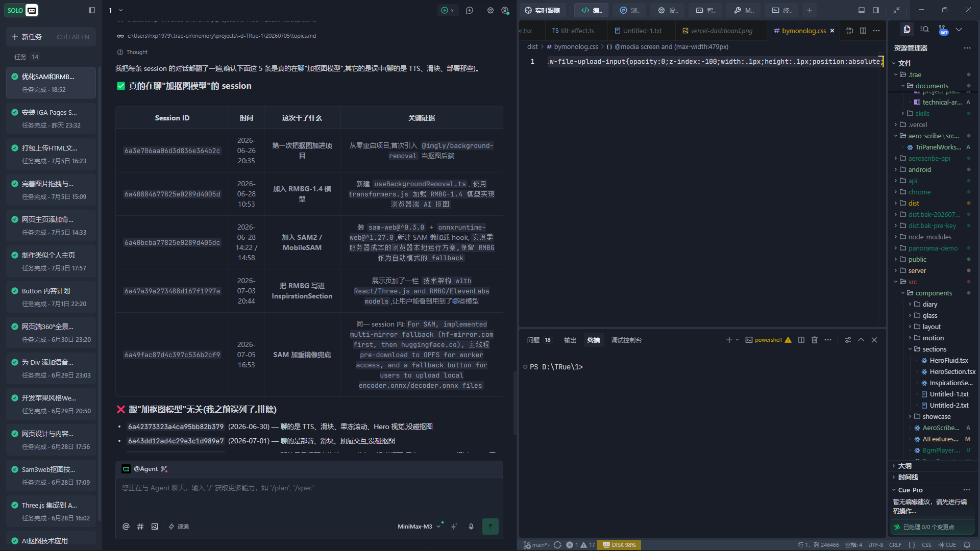980x551 pixels.
Task: Collapse the left task sidebar panel
Action: (92, 10)
